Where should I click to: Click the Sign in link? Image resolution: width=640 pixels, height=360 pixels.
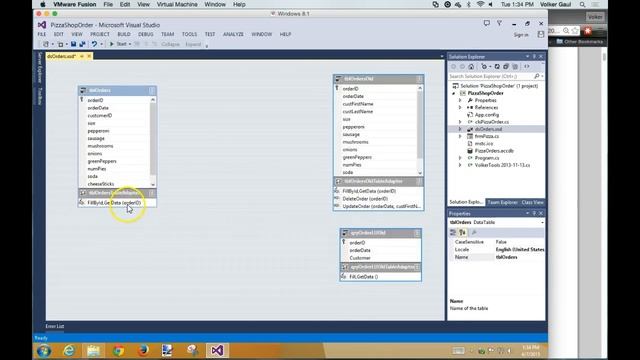(521, 35)
